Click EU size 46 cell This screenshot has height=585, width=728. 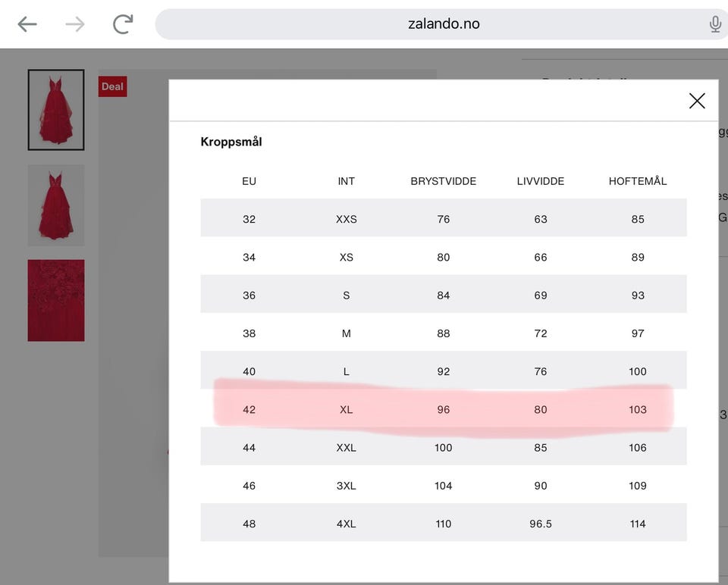pyautogui.click(x=249, y=485)
